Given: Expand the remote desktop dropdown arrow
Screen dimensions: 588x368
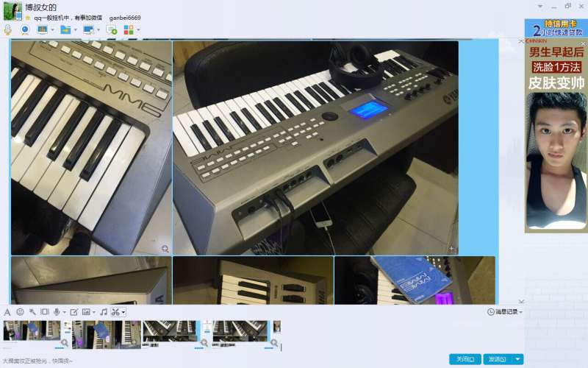Looking at the screenshot, I should [x=98, y=30].
